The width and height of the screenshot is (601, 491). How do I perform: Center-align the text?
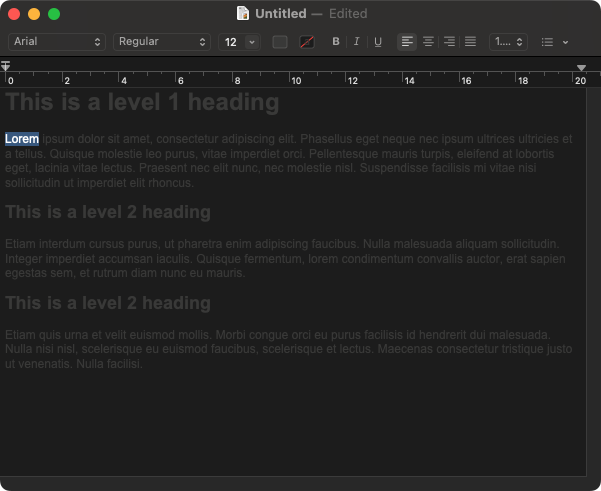[428, 42]
